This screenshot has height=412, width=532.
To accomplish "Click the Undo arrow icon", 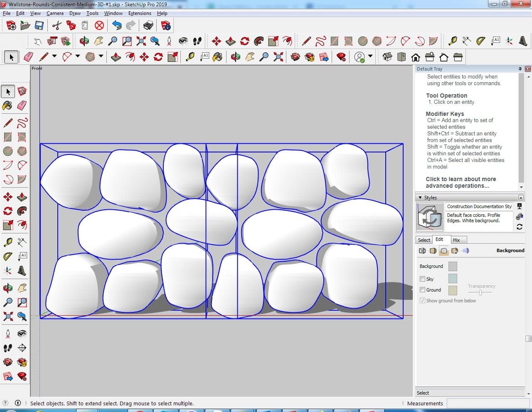I will [x=117, y=26].
